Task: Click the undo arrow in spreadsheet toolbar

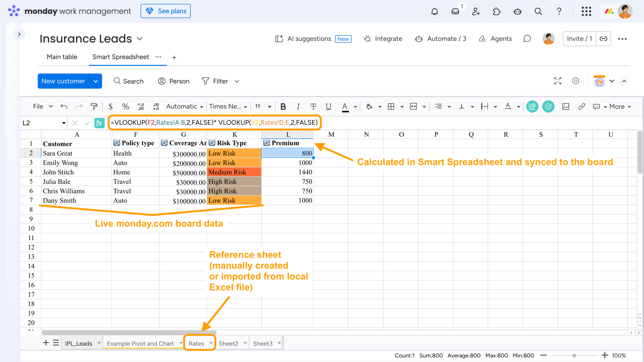Action: pos(64,107)
